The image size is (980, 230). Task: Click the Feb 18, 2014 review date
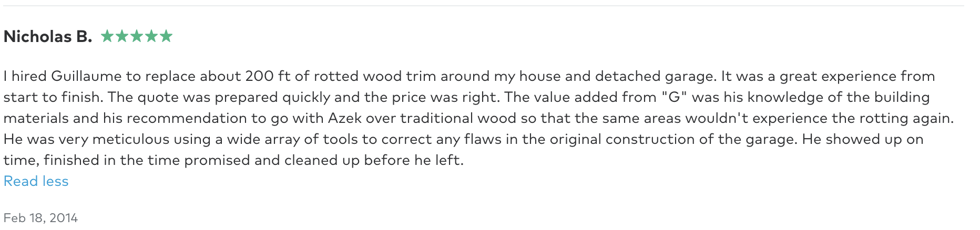click(40, 218)
